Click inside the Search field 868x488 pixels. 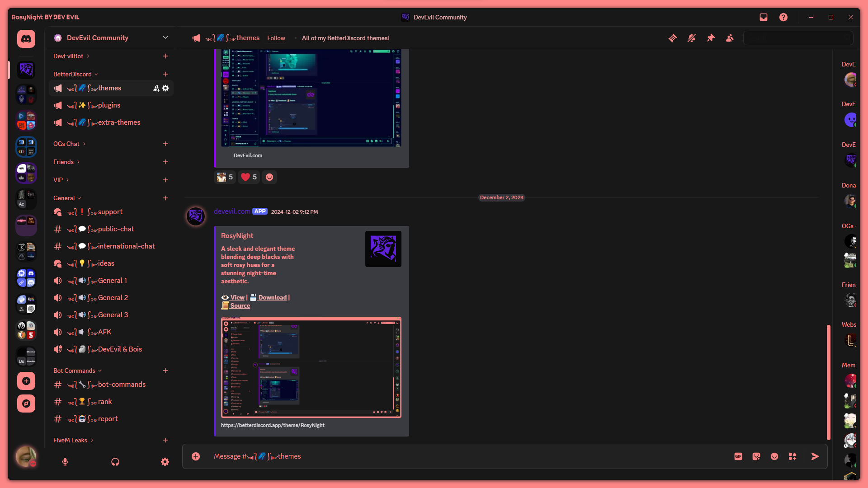pos(798,38)
